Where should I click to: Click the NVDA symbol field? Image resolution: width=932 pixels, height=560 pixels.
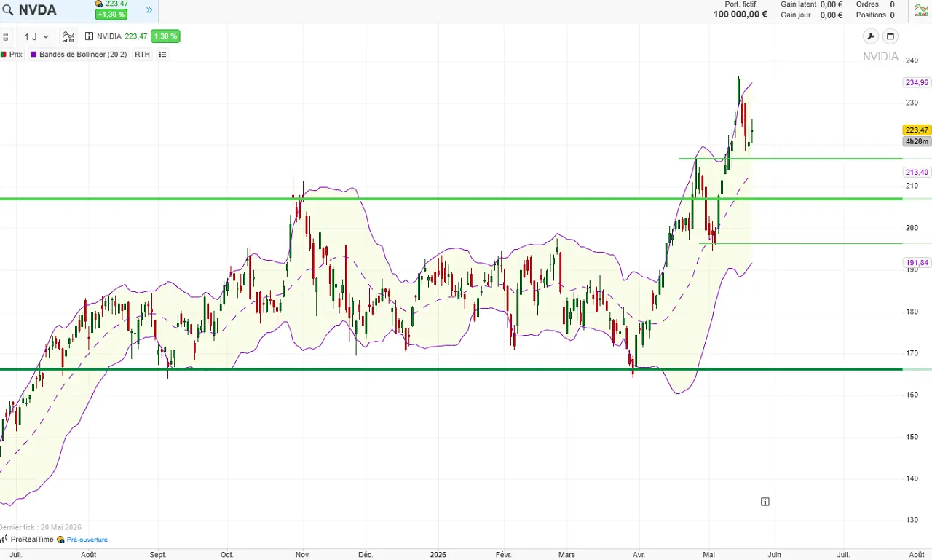[x=37, y=10]
